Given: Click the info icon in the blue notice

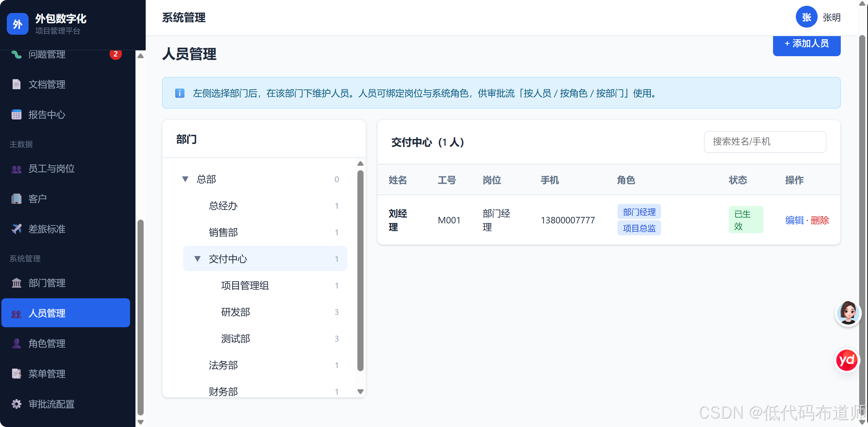Looking at the screenshot, I should [180, 93].
